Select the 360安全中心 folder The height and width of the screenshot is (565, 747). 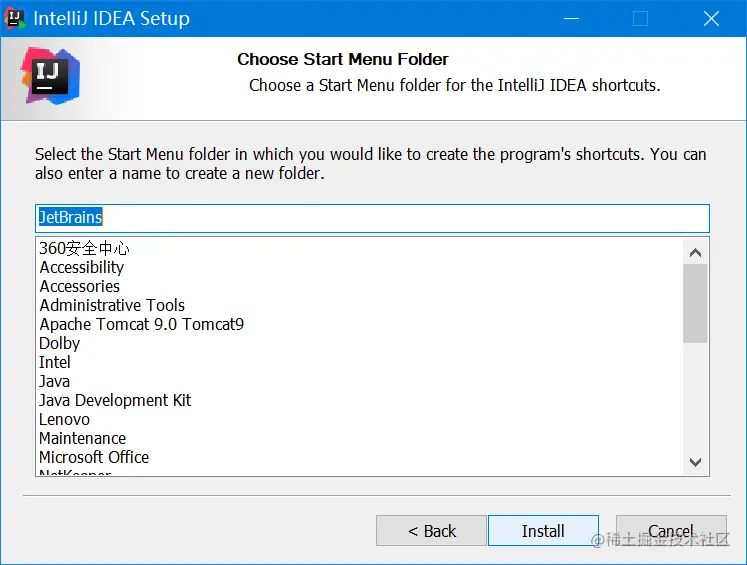tap(85, 248)
